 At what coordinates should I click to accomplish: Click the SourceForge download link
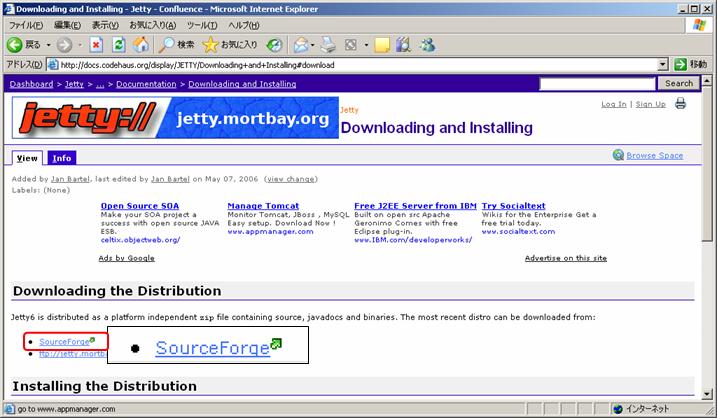click(64, 342)
